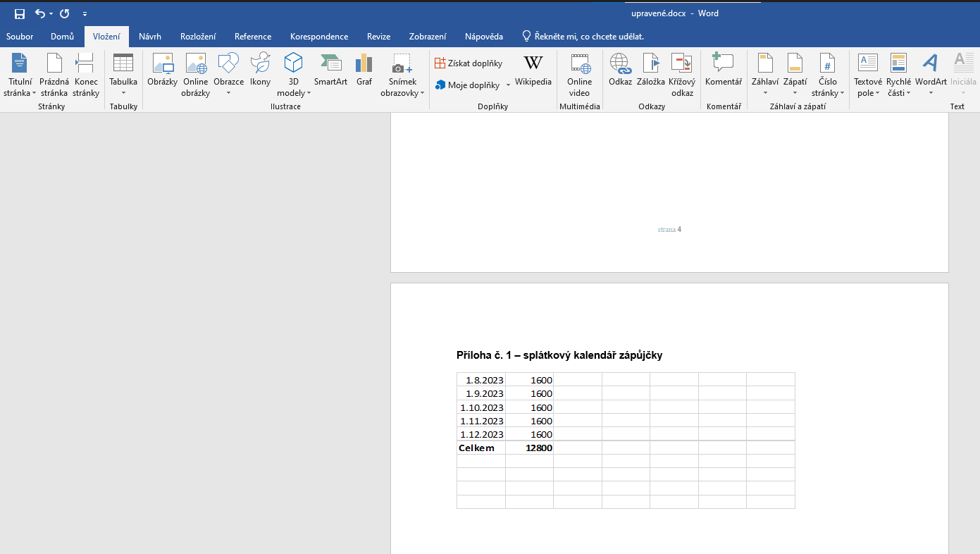Insert a SmartArt graphic
The height and width of the screenshot is (554, 980).
(330, 70)
